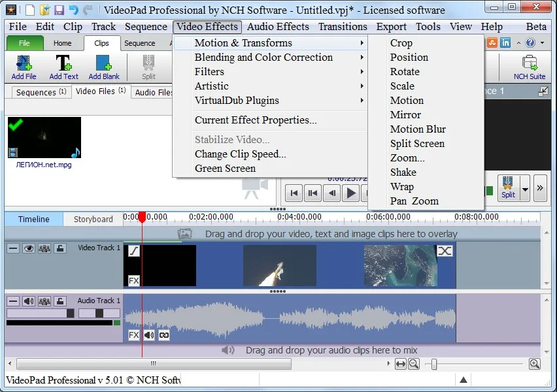Expand the Blending and Color Correction submenu

[x=270, y=57]
